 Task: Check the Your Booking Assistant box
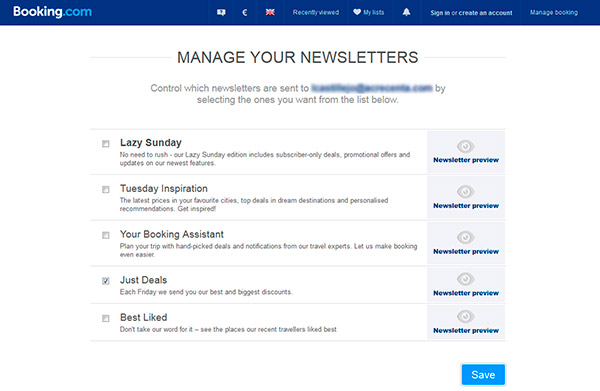click(x=106, y=235)
